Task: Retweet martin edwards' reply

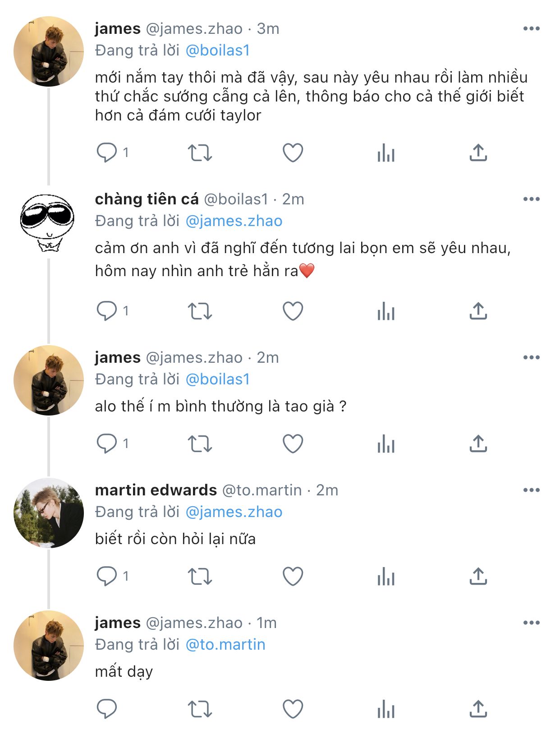Action: tap(200, 576)
